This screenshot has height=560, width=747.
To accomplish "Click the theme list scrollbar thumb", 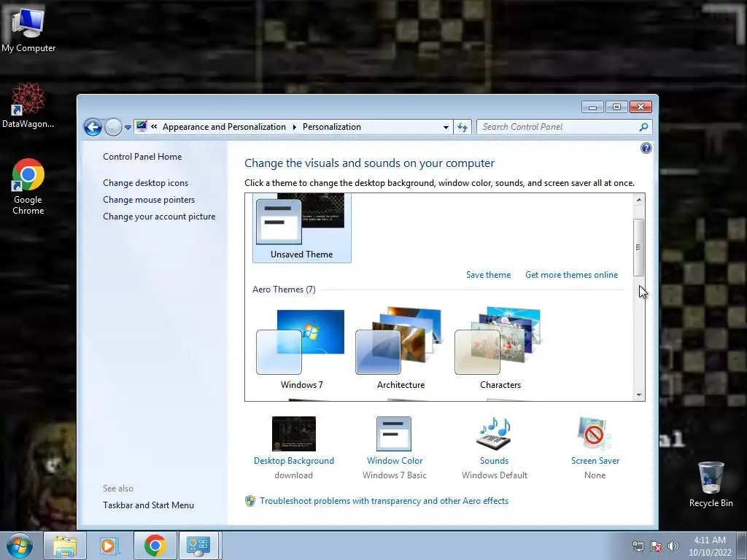I will 639,247.
